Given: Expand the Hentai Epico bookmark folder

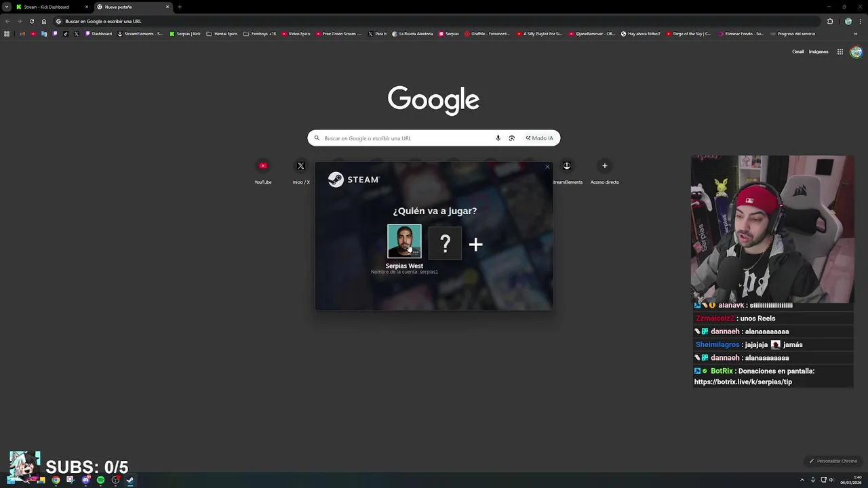Looking at the screenshot, I should pyautogui.click(x=222, y=34).
